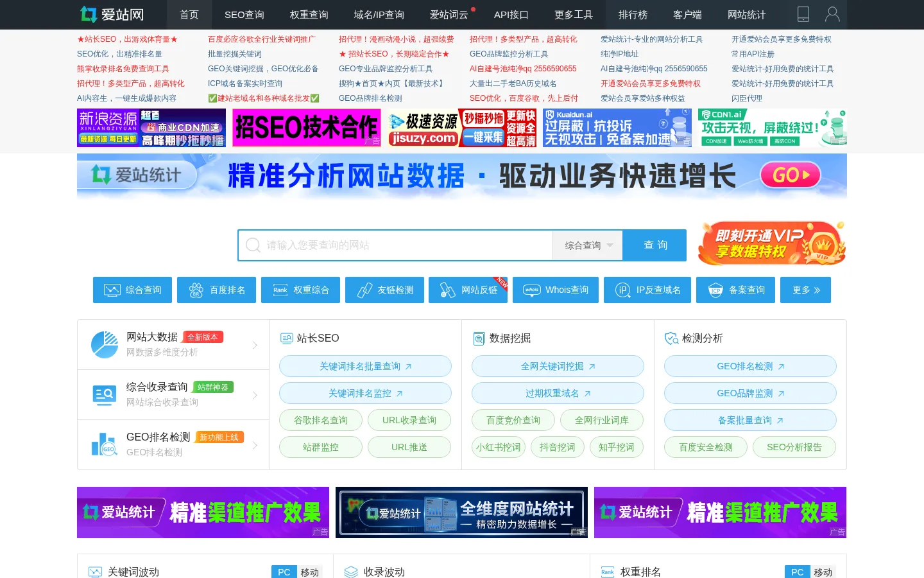The width and height of the screenshot is (924, 578).
Task: Expand the GEO排名检测 row chevron
Action: 255,445
